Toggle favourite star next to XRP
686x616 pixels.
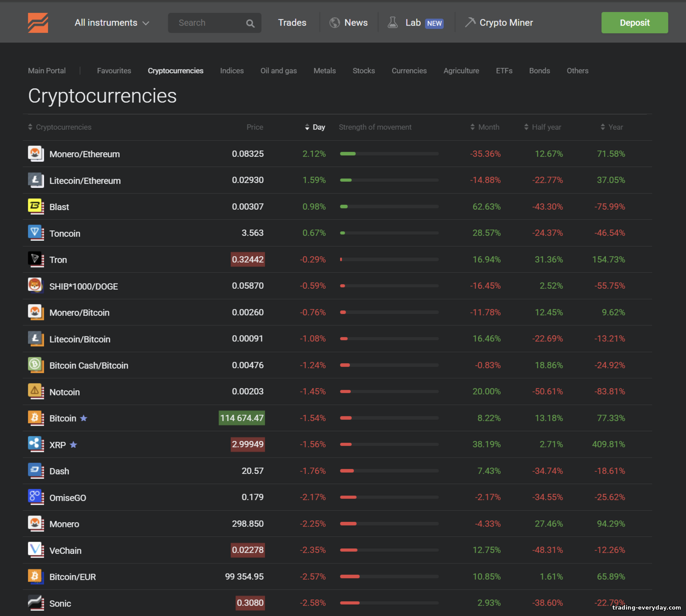(73, 445)
